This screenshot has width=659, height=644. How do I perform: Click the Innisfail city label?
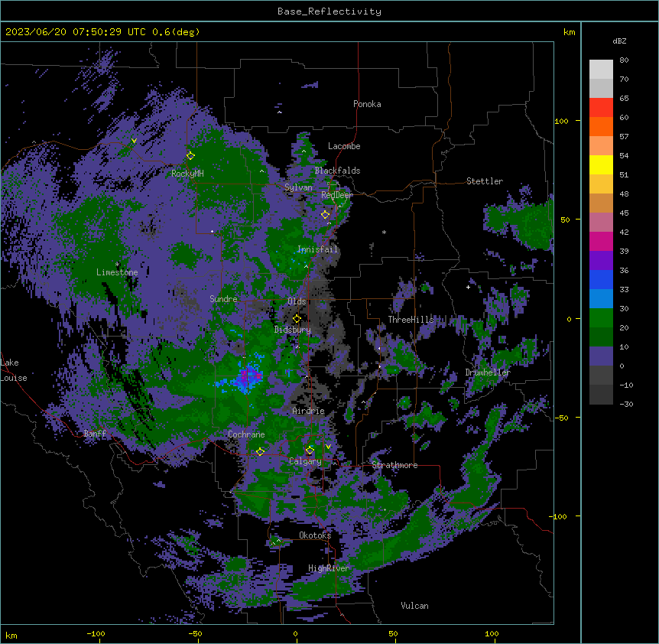pyautogui.click(x=317, y=249)
